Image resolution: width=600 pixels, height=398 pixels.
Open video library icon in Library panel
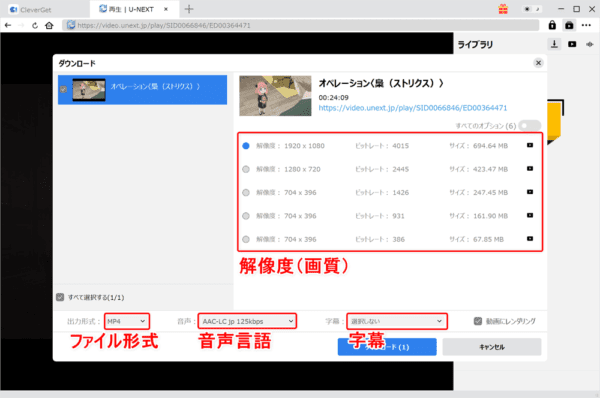(x=572, y=44)
